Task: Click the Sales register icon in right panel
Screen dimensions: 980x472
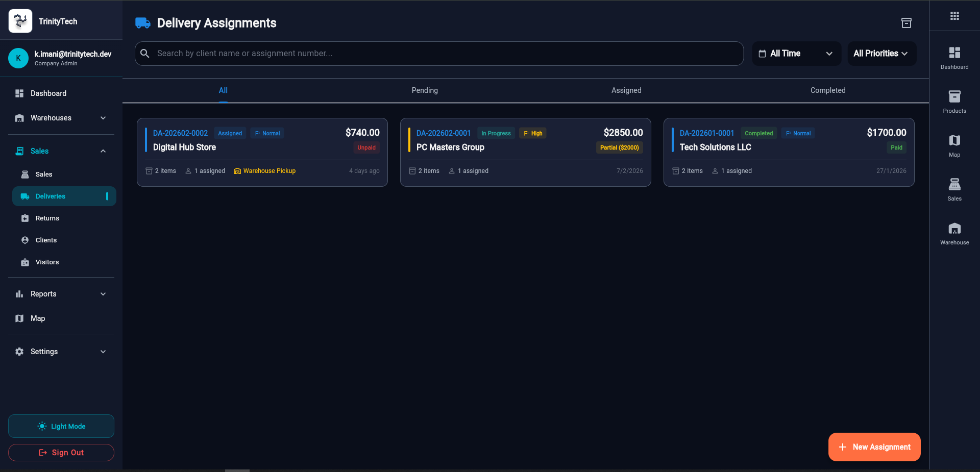Action: click(x=954, y=189)
